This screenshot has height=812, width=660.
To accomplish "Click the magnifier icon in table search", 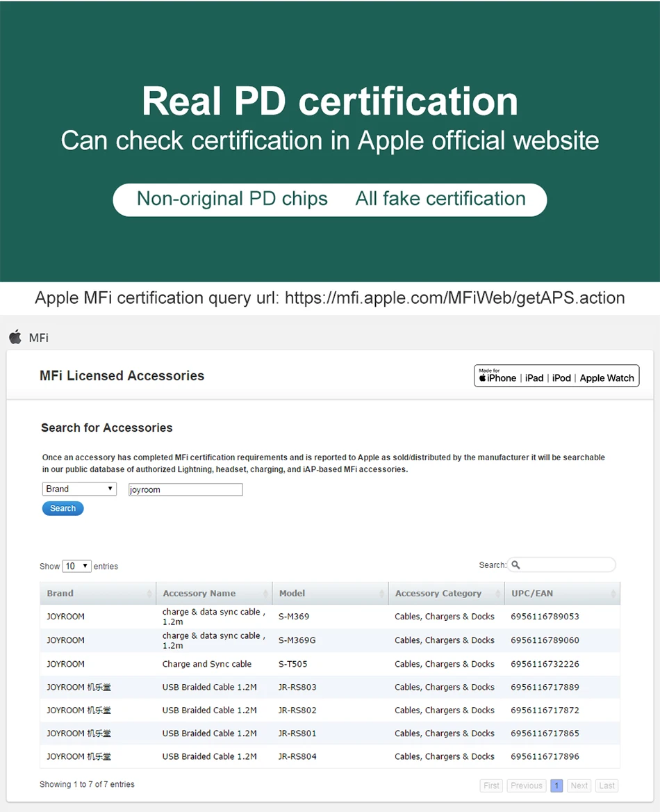I will [x=515, y=565].
